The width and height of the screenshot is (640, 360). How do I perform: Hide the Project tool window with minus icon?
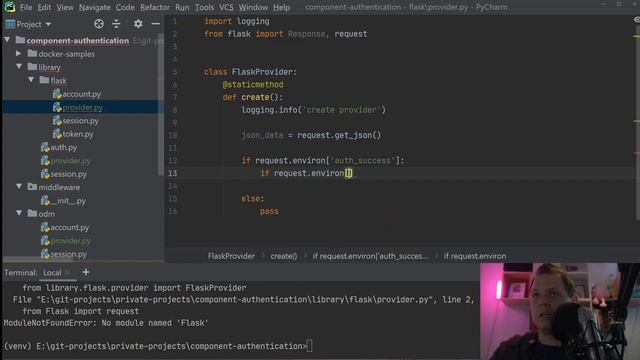[x=156, y=24]
